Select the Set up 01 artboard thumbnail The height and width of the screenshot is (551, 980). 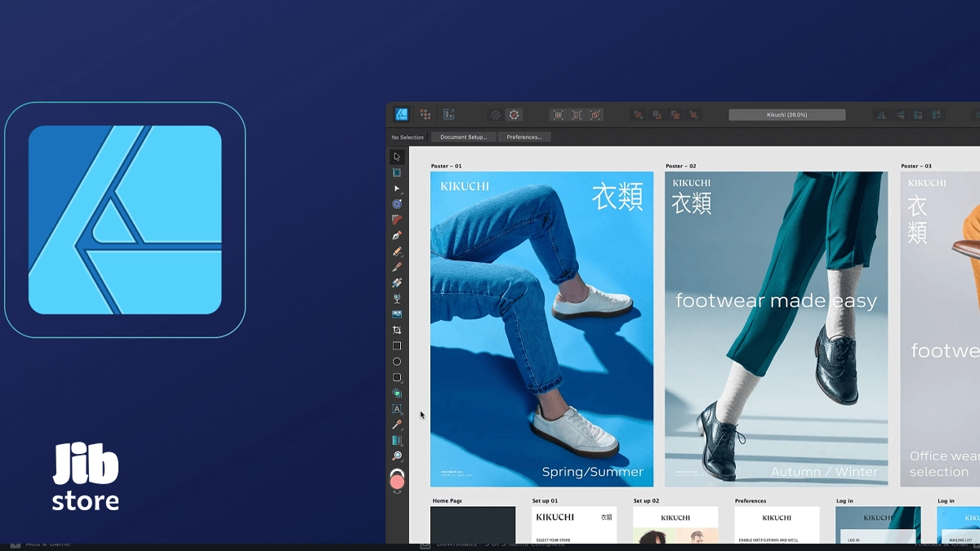(x=574, y=525)
